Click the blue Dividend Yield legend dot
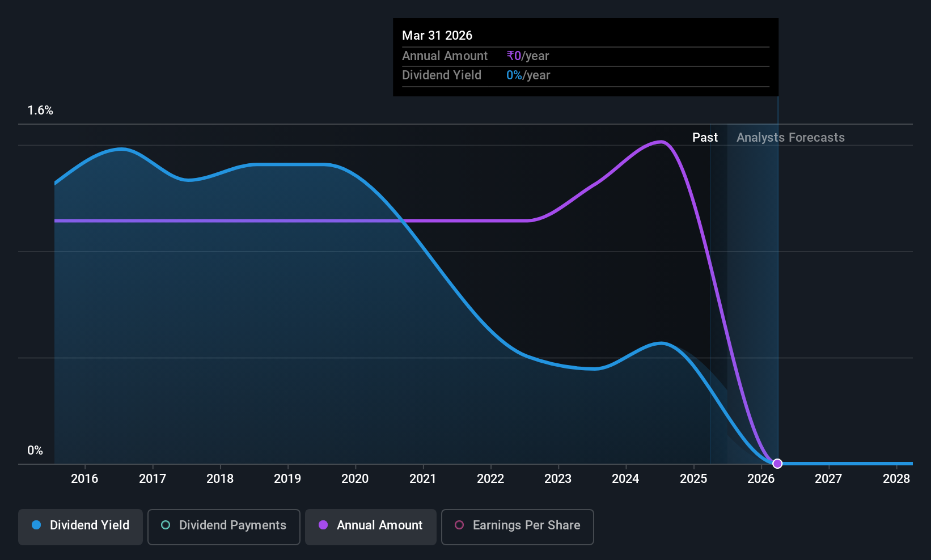931x560 pixels. click(x=36, y=525)
